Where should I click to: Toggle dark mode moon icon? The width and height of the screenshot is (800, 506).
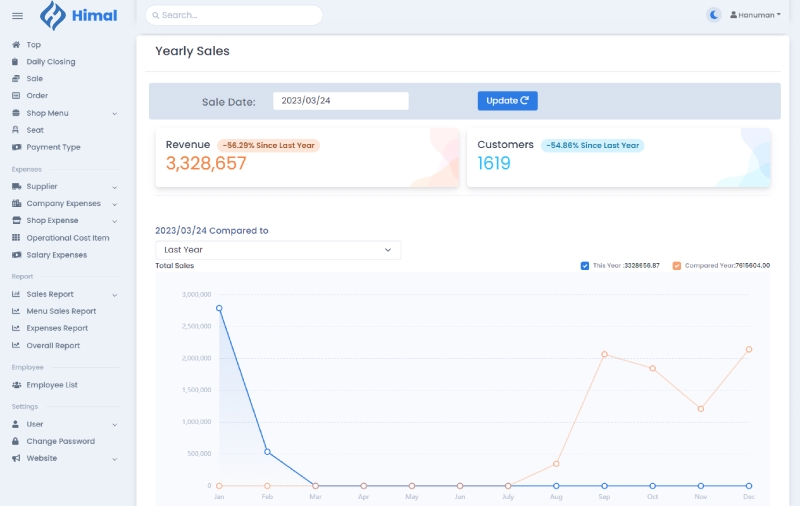pyautogui.click(x=713, y=15)
